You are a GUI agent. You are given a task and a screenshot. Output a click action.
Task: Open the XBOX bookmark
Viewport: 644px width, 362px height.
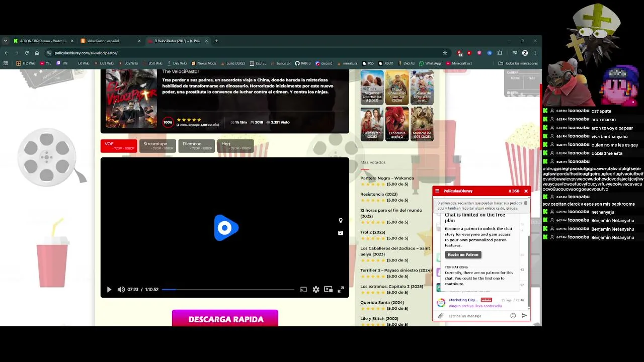click(386, 63)
